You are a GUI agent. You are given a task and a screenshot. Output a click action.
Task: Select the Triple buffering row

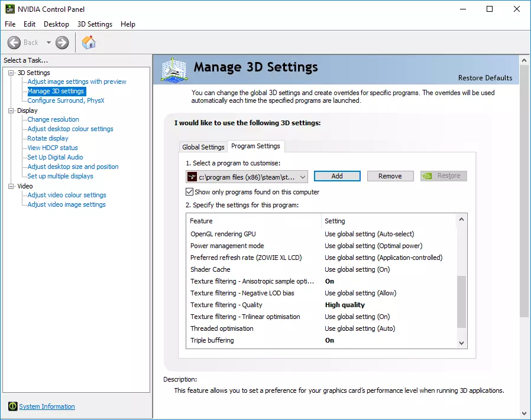[x=321, y=340]
